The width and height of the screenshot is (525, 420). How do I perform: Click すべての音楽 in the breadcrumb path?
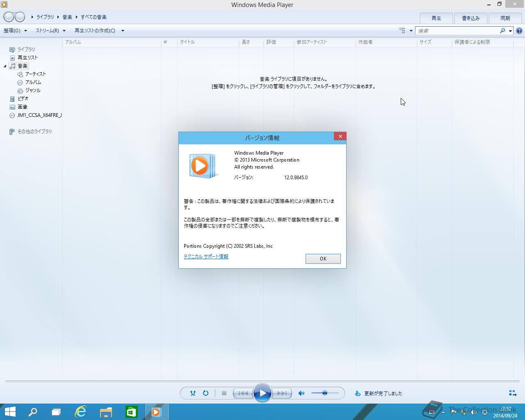[94, 17]
